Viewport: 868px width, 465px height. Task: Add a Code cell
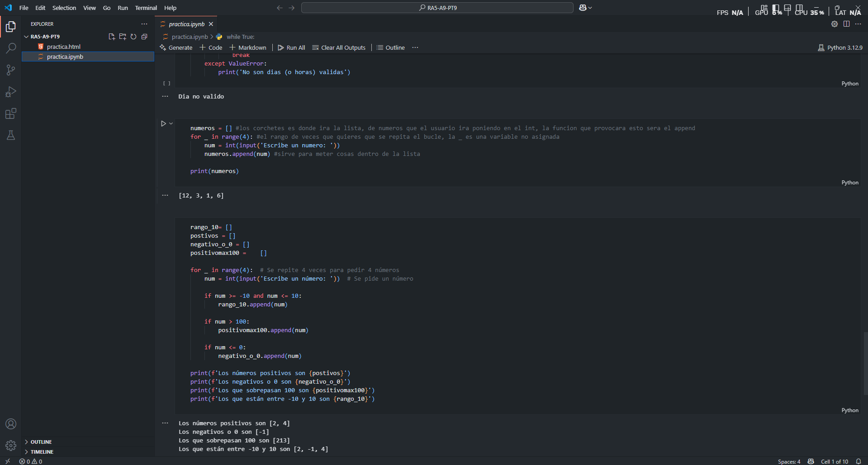(211, 47)
